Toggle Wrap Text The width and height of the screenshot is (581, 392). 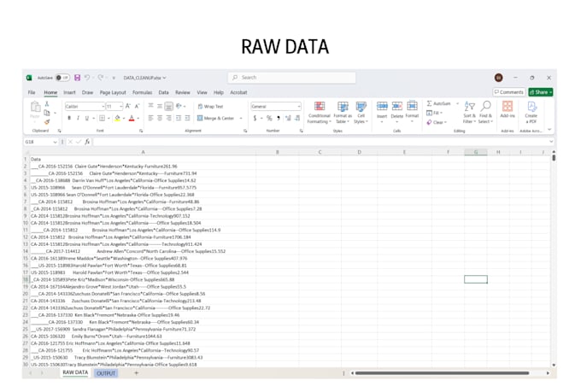coord(210,107)
